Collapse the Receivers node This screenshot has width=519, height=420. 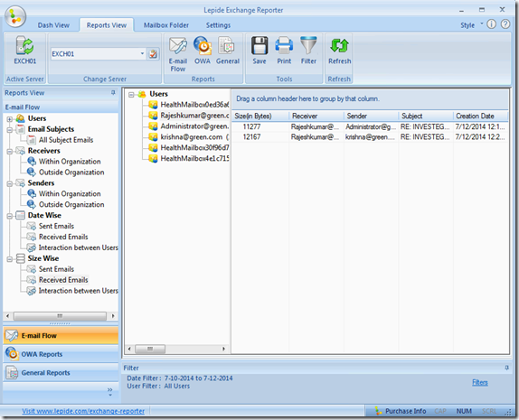10,151
